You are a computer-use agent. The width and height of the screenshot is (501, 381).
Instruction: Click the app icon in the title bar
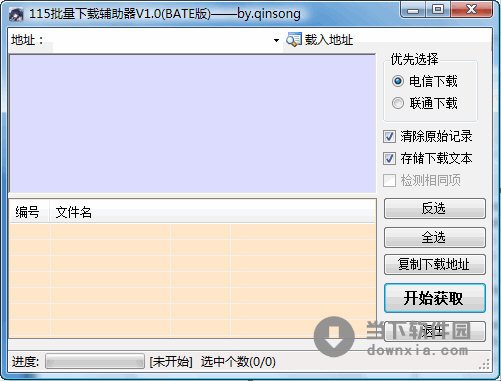pos(16,14)
